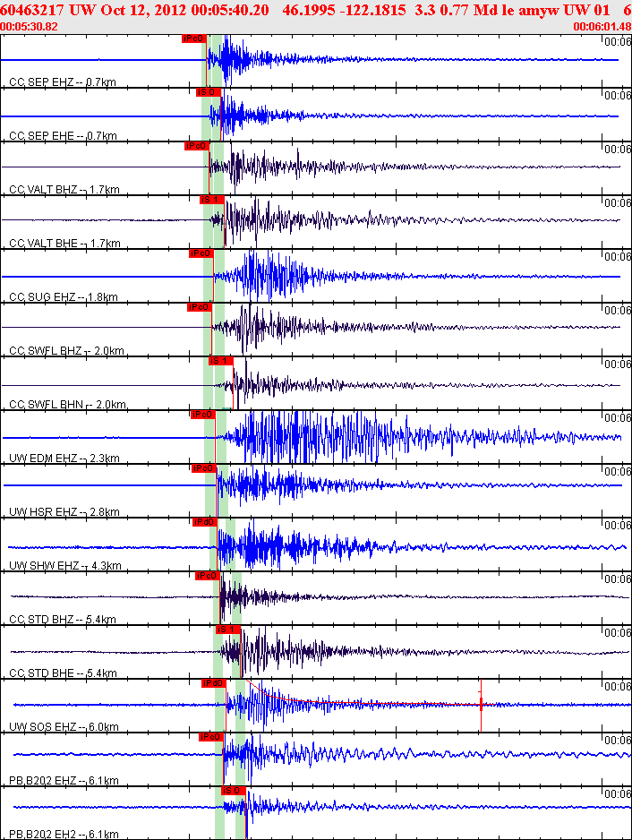
Task: Click the red coda end marker on UW SOS EHZ
Action: pos(481,705)
